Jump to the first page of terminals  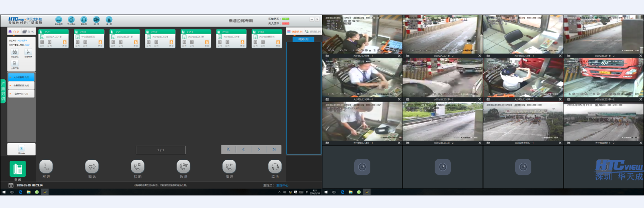pos(228,149)
